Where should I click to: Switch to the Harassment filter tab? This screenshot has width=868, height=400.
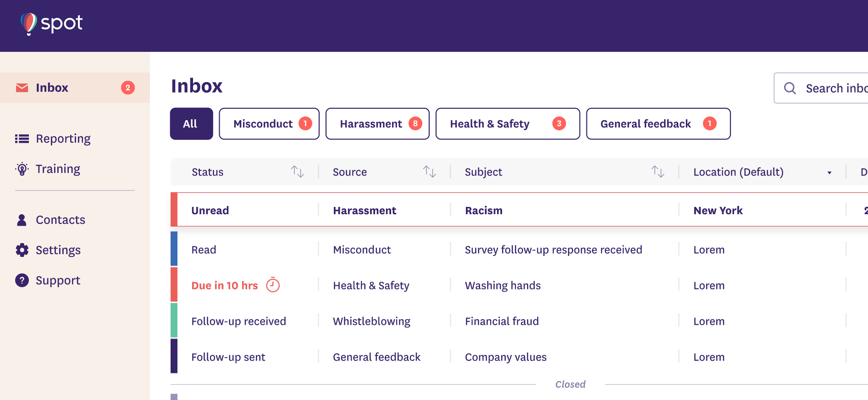[x=377, y=124]
